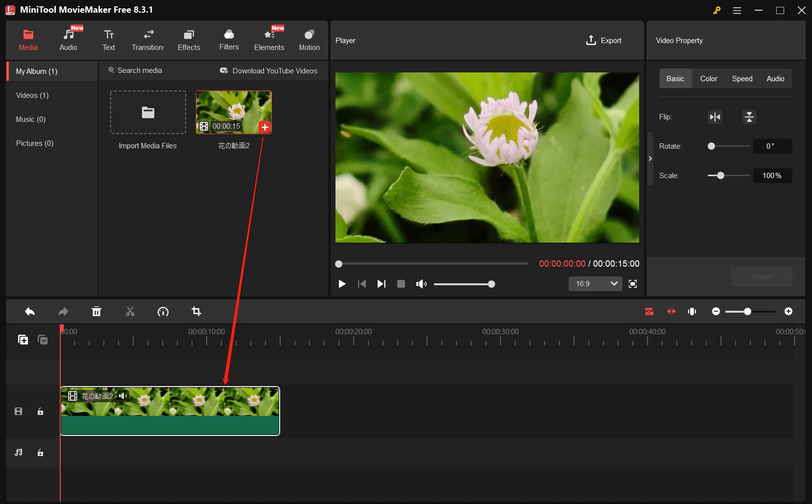Delete clip with the trash icon
Screen dimensions: 812x504
click(96, 312)
